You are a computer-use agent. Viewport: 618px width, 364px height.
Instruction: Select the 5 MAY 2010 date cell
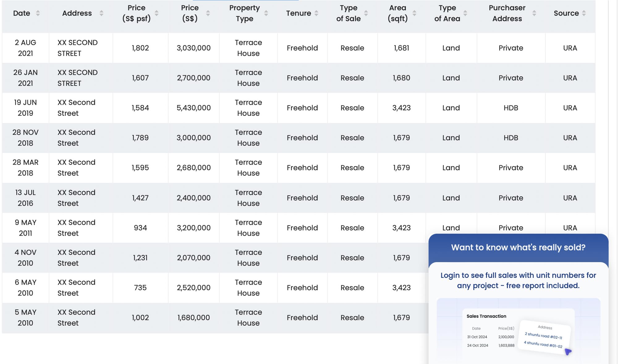click(x=25, y=318)
